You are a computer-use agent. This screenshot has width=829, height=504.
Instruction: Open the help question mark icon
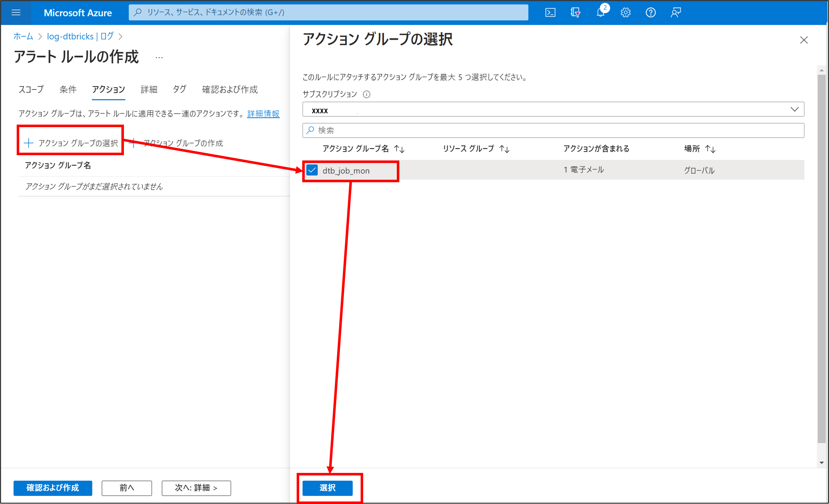point(650,12)
